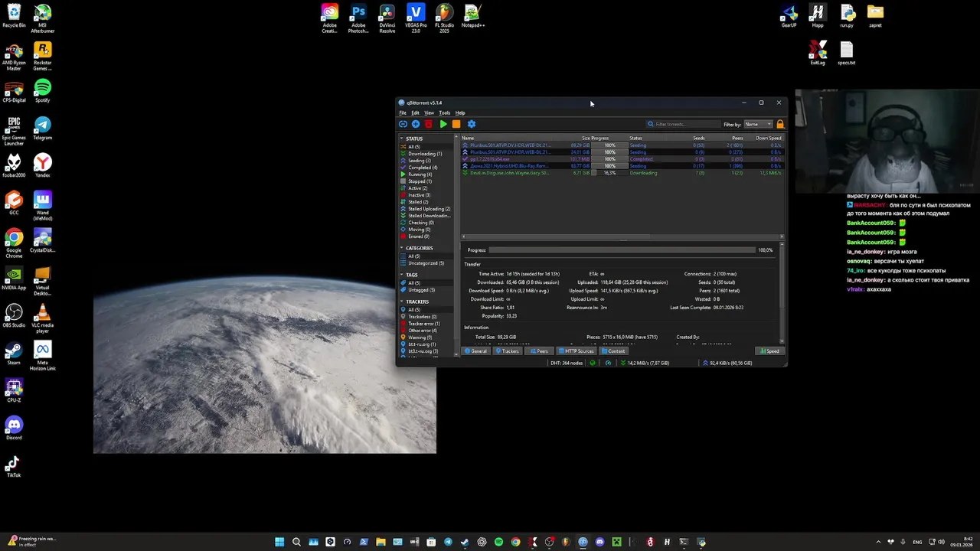The width and height of the screenshot is (980, 551).
Task: Open the Speed graph tab
Action: point(769,351)
